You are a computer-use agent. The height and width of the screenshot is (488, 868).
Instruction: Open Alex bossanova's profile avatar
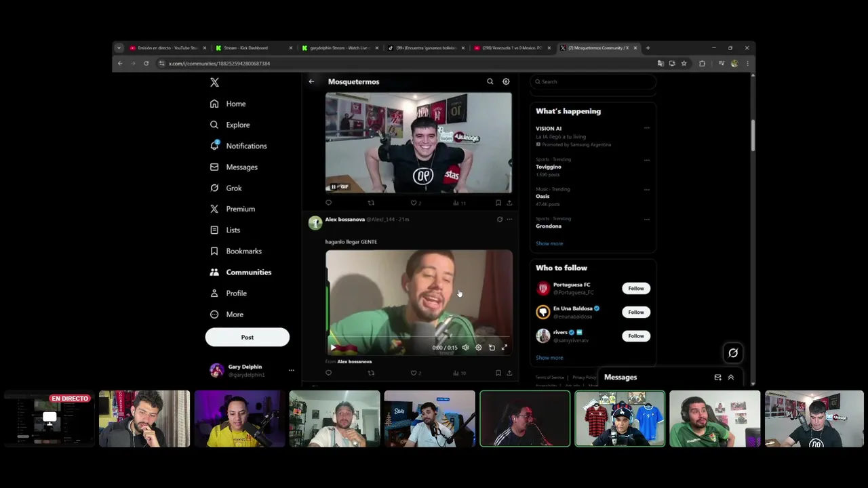pos(315,223)
